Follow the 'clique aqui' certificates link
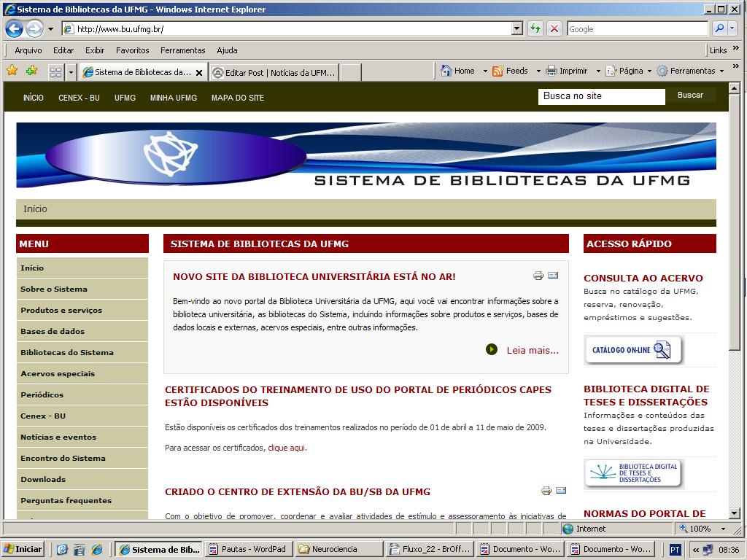747x560 pixels. [287, 448]
